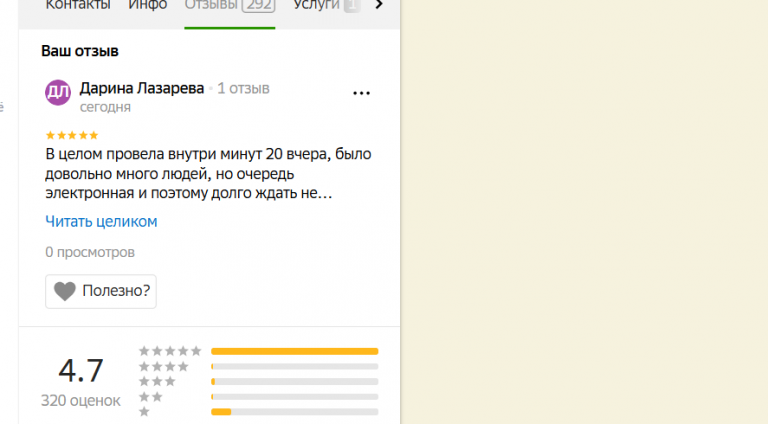Filter reviews by one-star rating row
The width and height of the screenshot is (768, 424).
point(259,412)
